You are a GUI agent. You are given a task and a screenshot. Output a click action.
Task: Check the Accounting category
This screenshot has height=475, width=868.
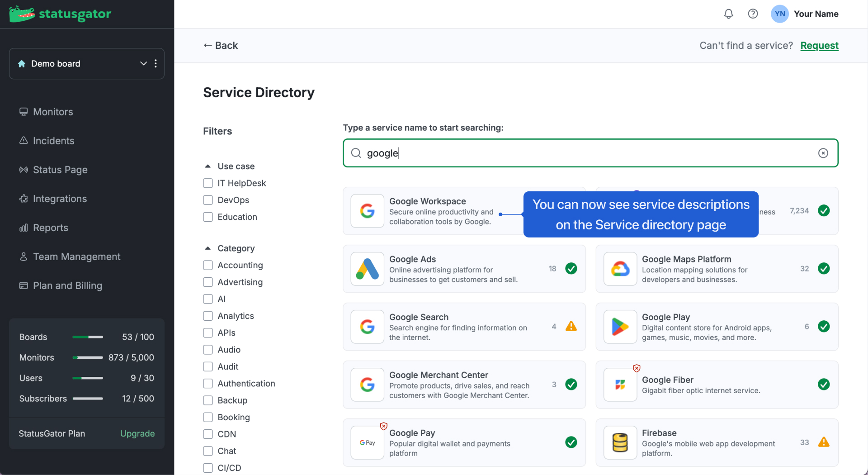[x=208, y=265]
